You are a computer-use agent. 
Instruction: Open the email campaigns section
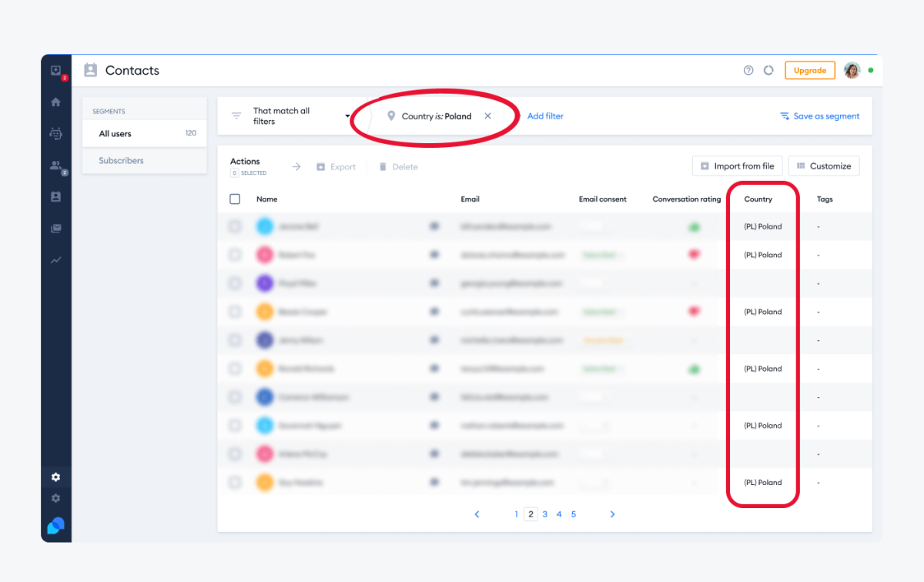[x=55, y=228]
